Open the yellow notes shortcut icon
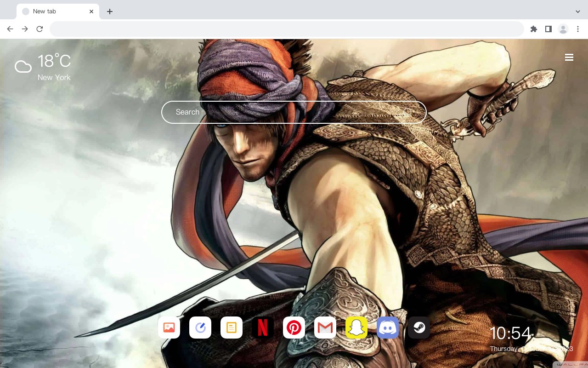 (232, 328)
